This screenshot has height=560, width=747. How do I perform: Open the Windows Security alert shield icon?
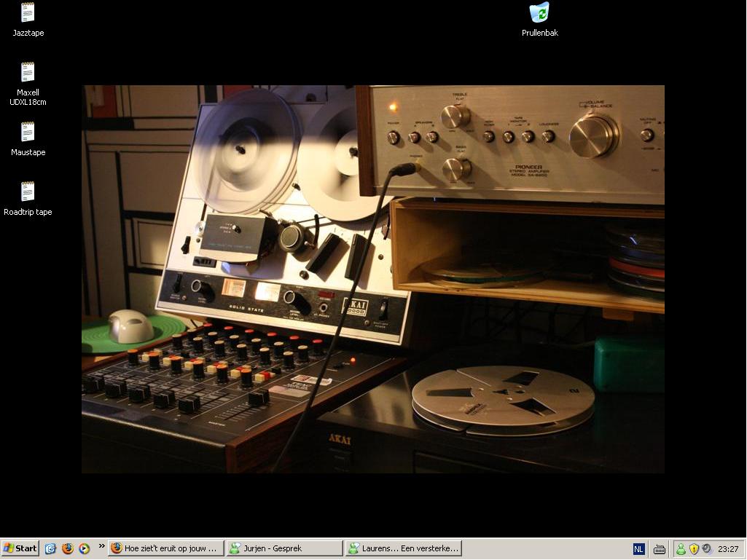[694, 549]
